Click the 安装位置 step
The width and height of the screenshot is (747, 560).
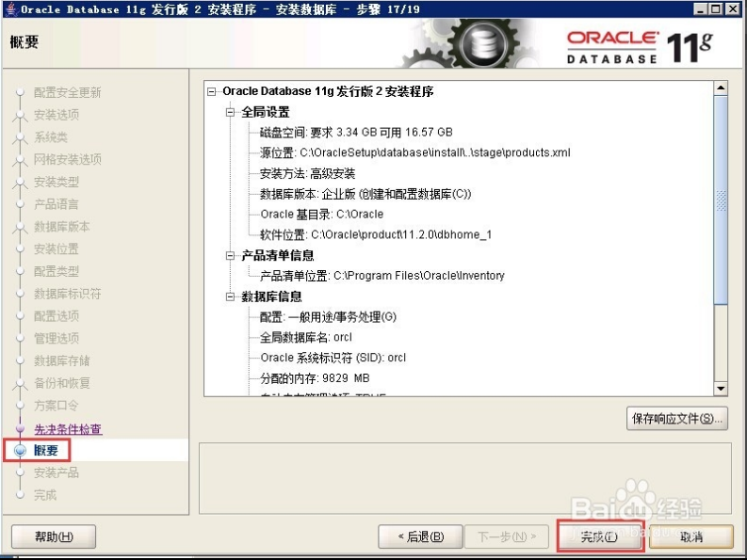[57, 248]
